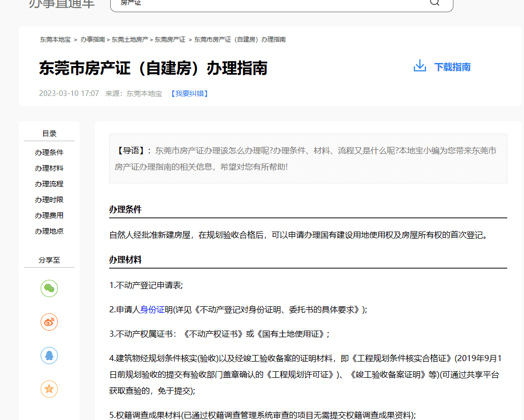Share to Qzone star icon
This screenshot has height=420, width=524.
coord(49,389)
